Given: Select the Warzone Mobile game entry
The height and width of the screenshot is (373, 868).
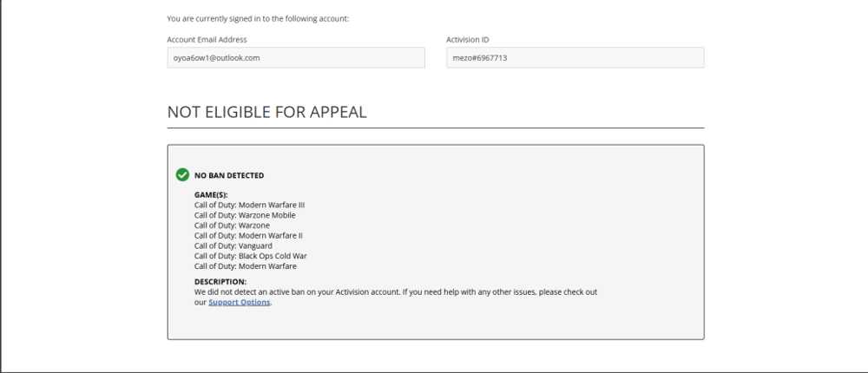Looking at the screenshot, I should (x=245, y=215).
